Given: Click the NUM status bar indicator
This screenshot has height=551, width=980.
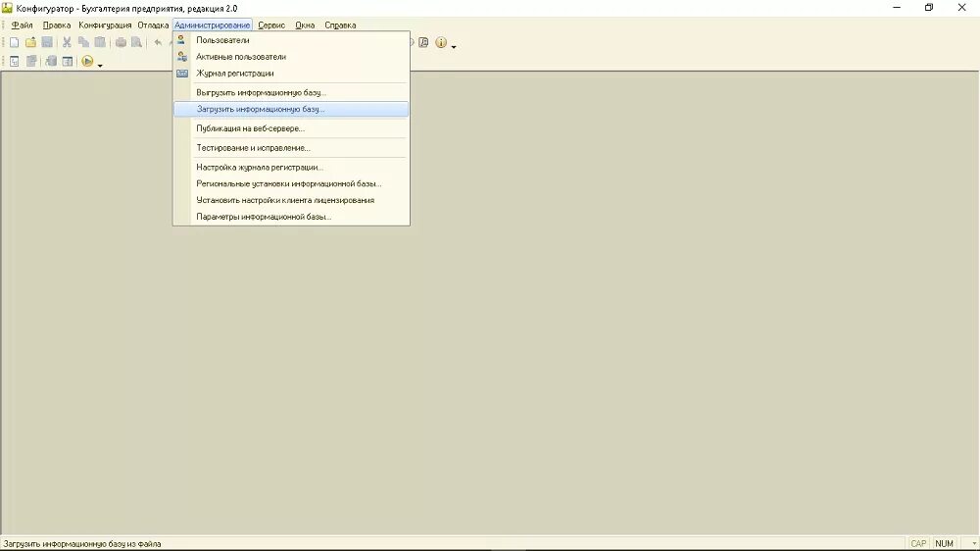Looking at the screenshot, I should pos(944,543).
